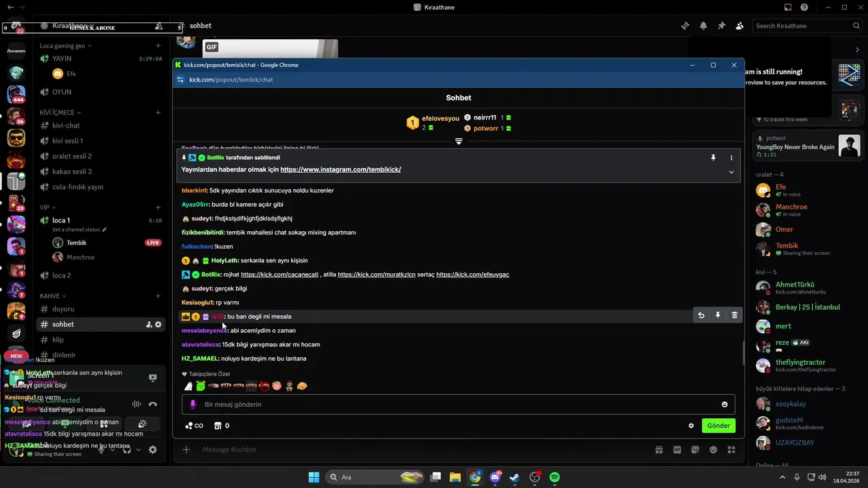This screenshot has height=488, width=868.
Task: Open kick.com/efeuygac link in chat
Action: click(x=473, y=274)
